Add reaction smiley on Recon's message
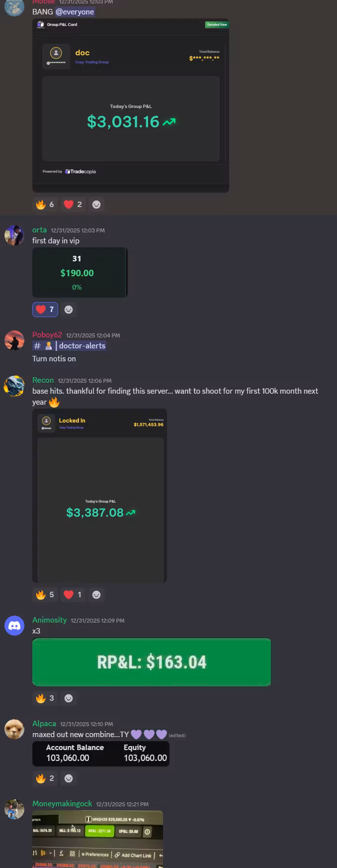This screenshot has height=868, width=337. pos(96,595)
